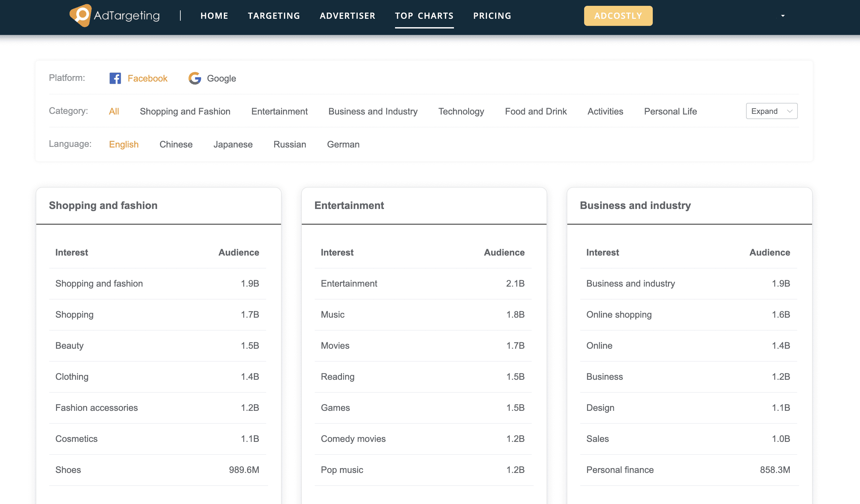
Task: Click the Google platform icon
Action: (195, 78)
